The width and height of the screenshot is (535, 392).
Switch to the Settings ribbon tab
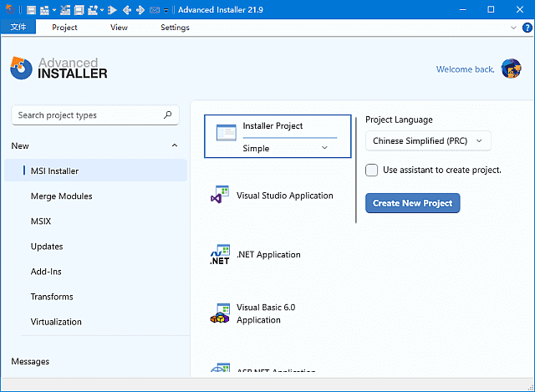[x=175, y=28]
